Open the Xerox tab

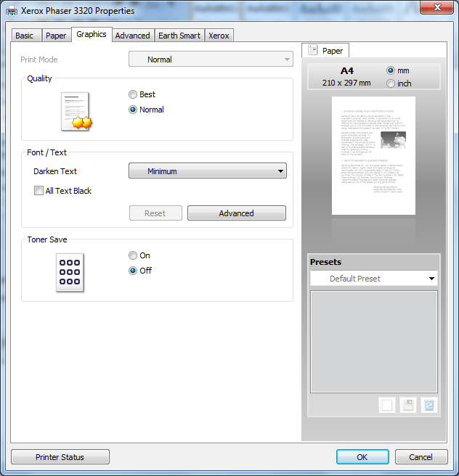click(219, 36)
